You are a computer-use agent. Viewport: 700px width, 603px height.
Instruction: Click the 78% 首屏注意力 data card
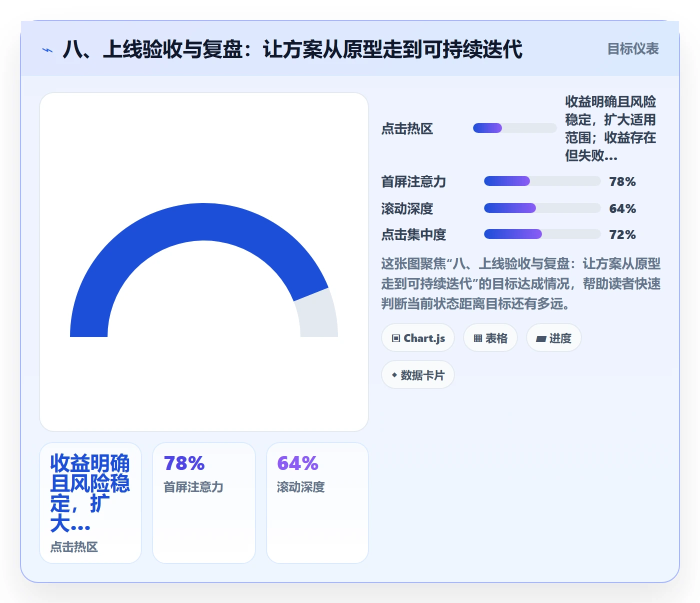coord(204,503)
